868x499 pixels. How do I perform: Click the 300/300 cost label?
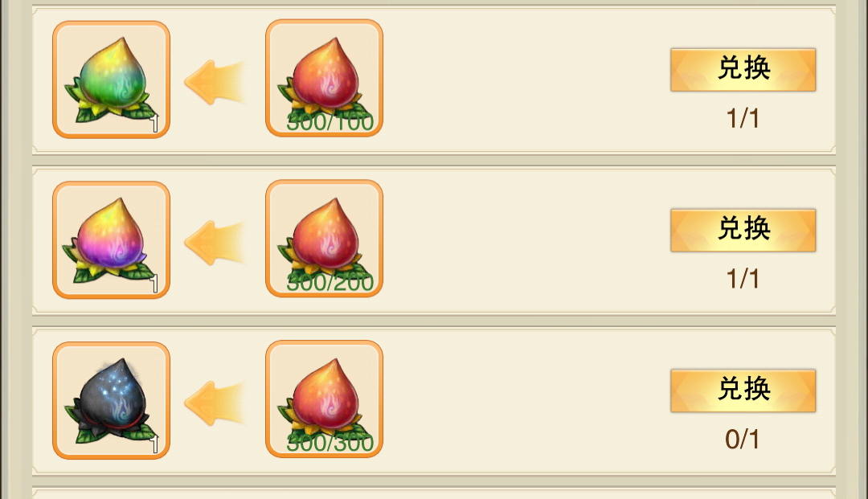coord(330,443)
